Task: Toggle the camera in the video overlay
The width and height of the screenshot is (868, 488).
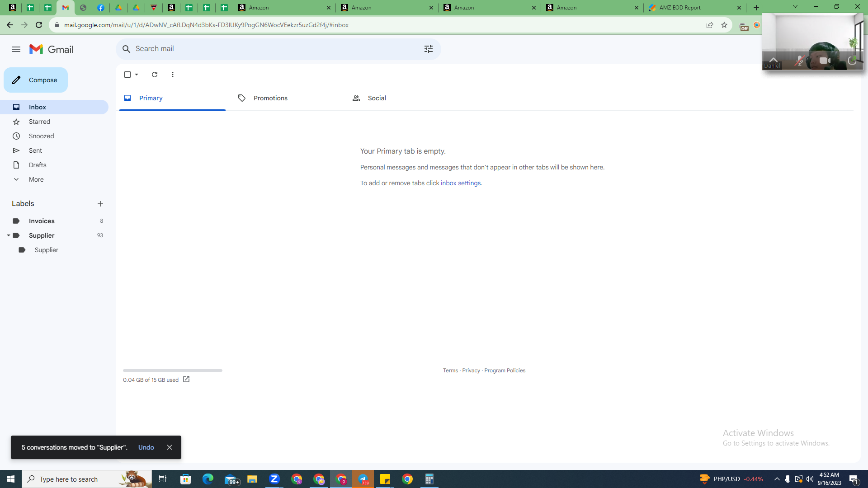Action: click(825, 61)
